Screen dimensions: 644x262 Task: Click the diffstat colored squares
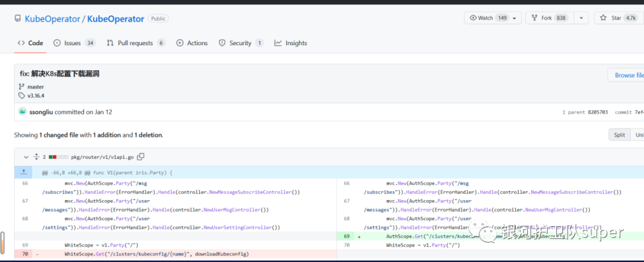pos(58,157)
